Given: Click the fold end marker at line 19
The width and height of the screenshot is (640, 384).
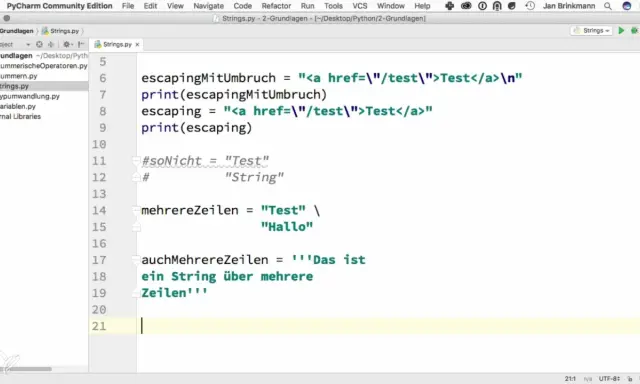Looking at the screenshot, I should 136,293.
